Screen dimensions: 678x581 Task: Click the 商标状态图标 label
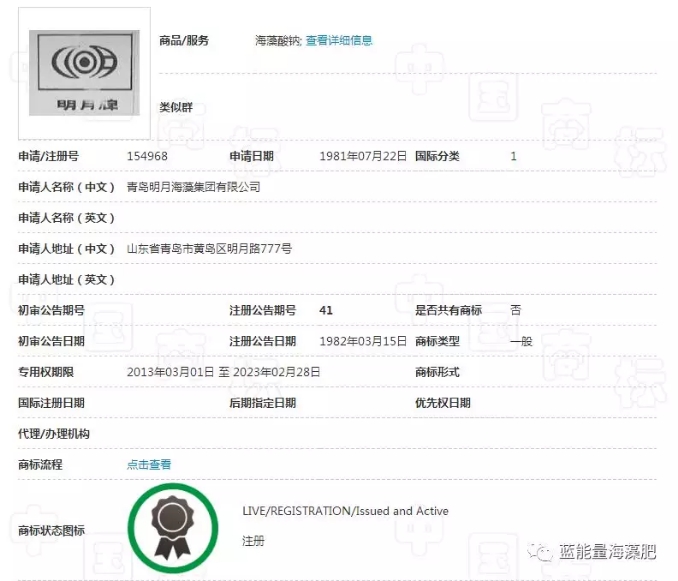[x=51, y=530]
